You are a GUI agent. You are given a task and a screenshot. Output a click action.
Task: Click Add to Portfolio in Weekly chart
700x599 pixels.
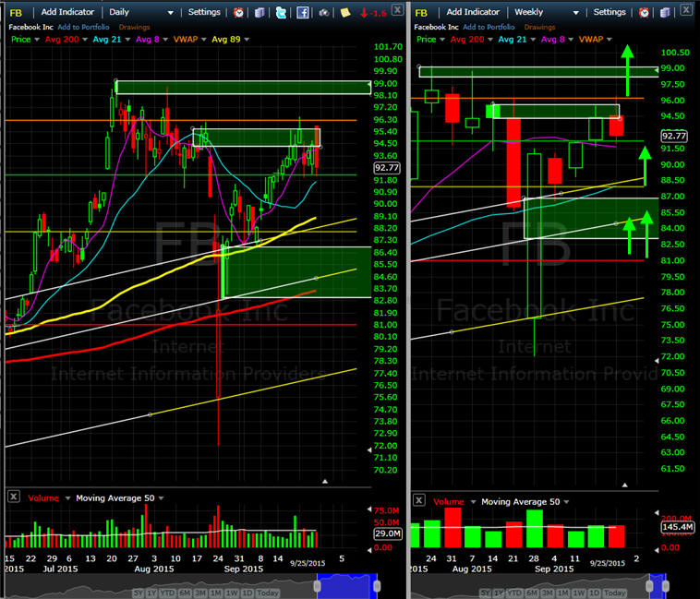click(x=489, y=27)
